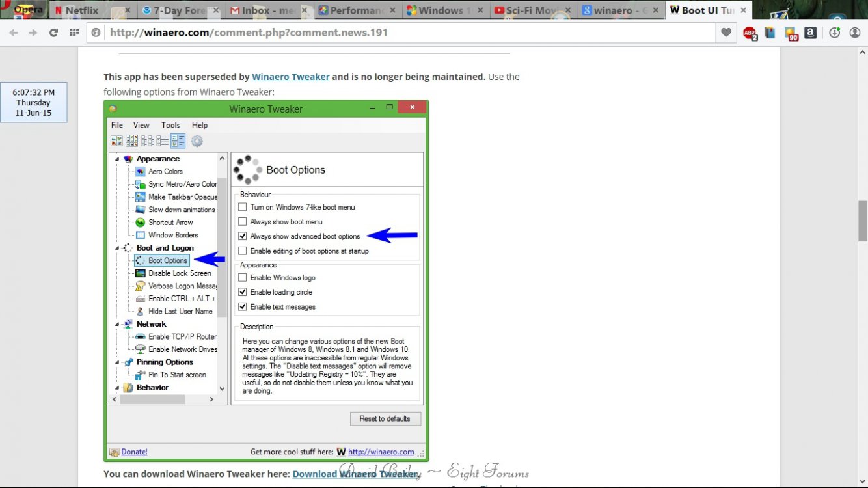Collapse the Behavior tree category
Image resolution: width=868 pixels, height=488 pixels.
coord(117,388)
